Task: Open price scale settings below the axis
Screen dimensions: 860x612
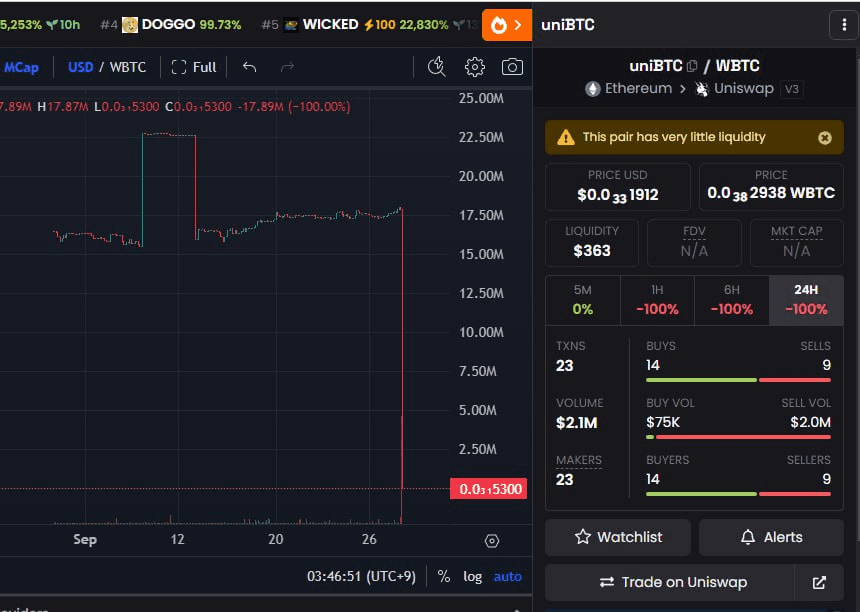Action: point(492,541)
